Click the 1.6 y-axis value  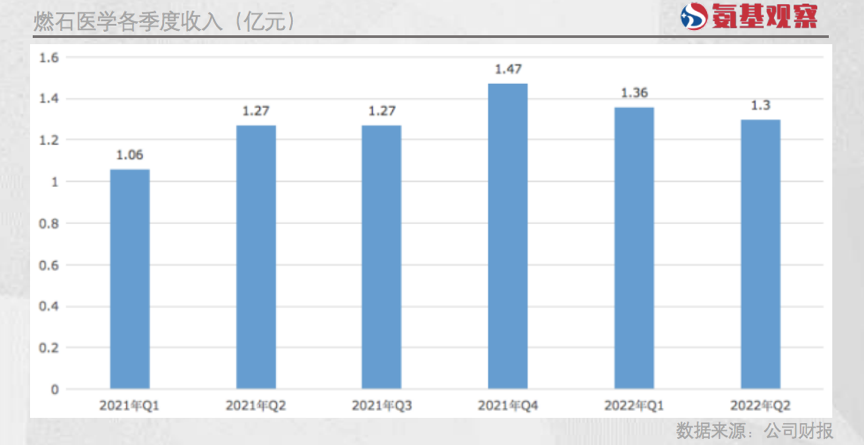click(49, 58)
